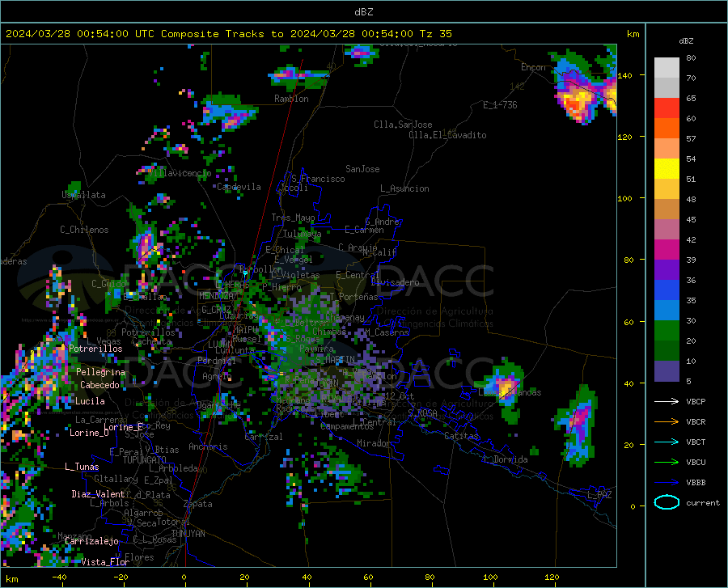Click the 'TUNUYAN' place label
The width and height of the screenshot is (728, 588).
(188, 534)
